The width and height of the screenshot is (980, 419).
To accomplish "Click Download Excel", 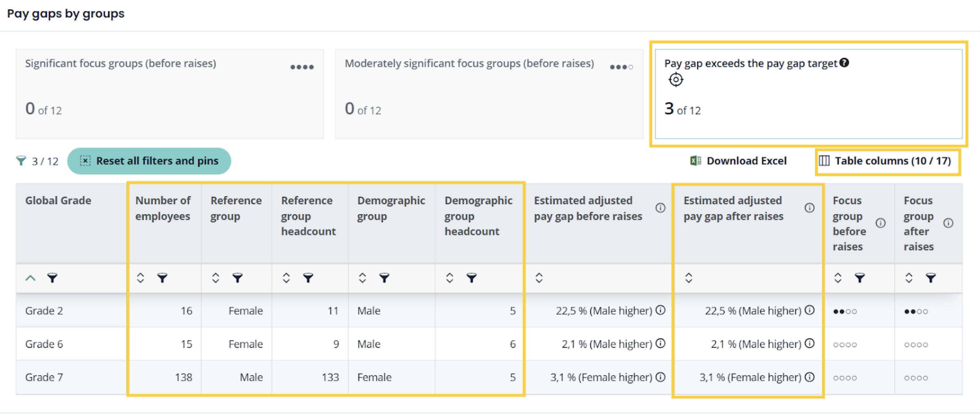I will click(x=738, y=161).
